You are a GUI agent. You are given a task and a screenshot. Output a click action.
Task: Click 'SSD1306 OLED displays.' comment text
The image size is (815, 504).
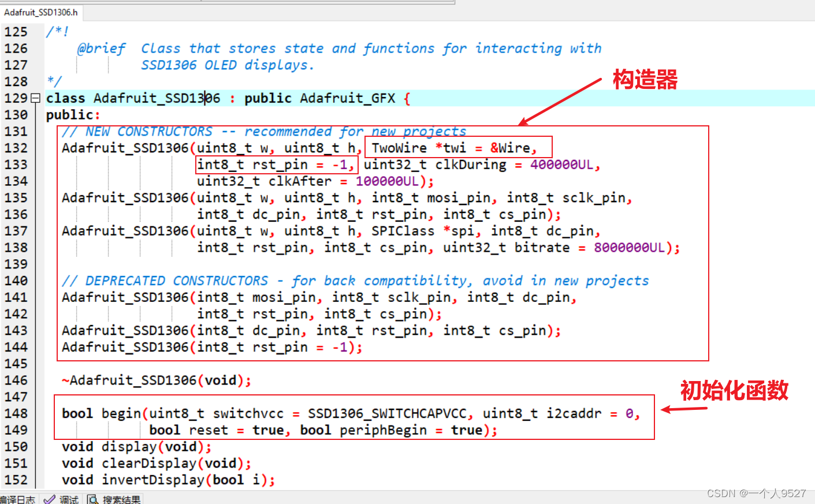click(x=228, y=65)
